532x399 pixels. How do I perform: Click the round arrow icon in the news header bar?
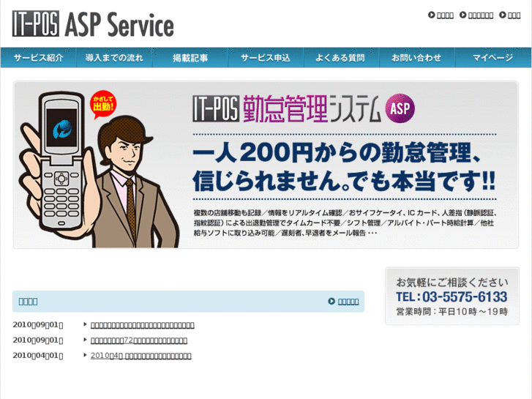pyautogui.click(x=331, y=301)
